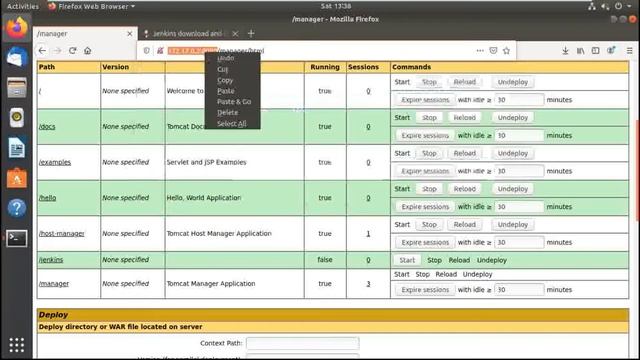Open the /docs application link

(x=47, y=127)
